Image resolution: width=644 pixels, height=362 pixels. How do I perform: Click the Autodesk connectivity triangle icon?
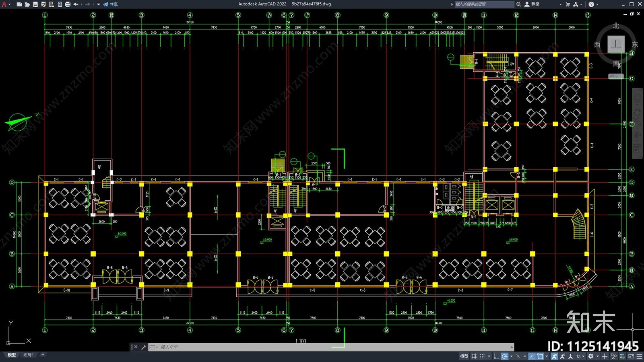(x=576, y=4)
